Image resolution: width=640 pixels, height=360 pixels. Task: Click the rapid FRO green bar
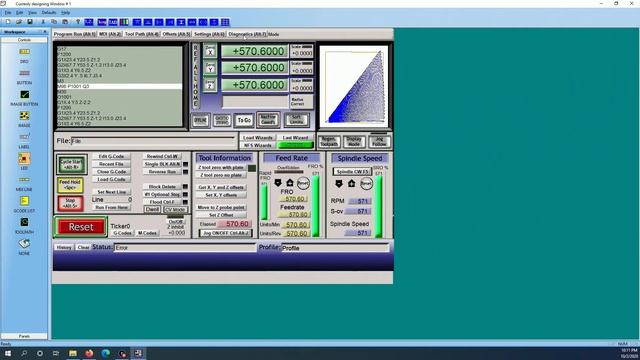click(264, 201)
